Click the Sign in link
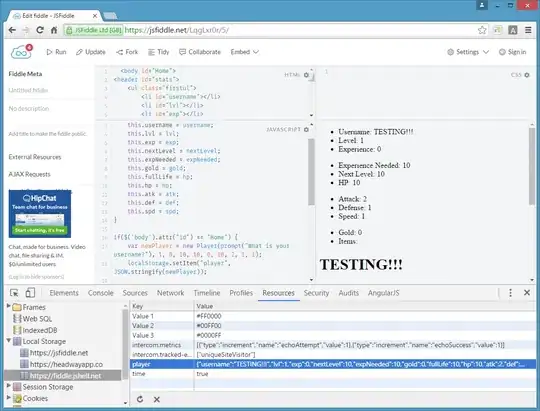 512,52
